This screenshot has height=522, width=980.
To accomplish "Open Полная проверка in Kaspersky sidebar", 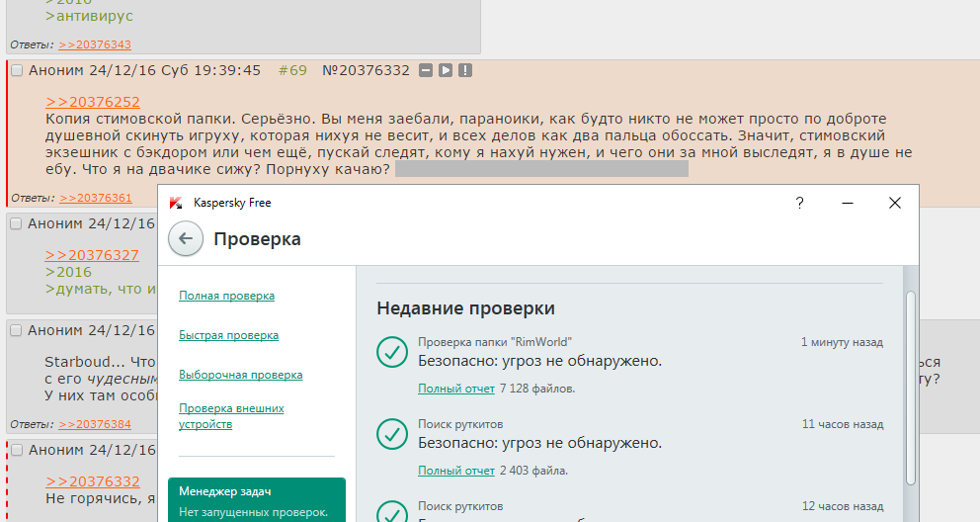I will [x=226, y=296].
